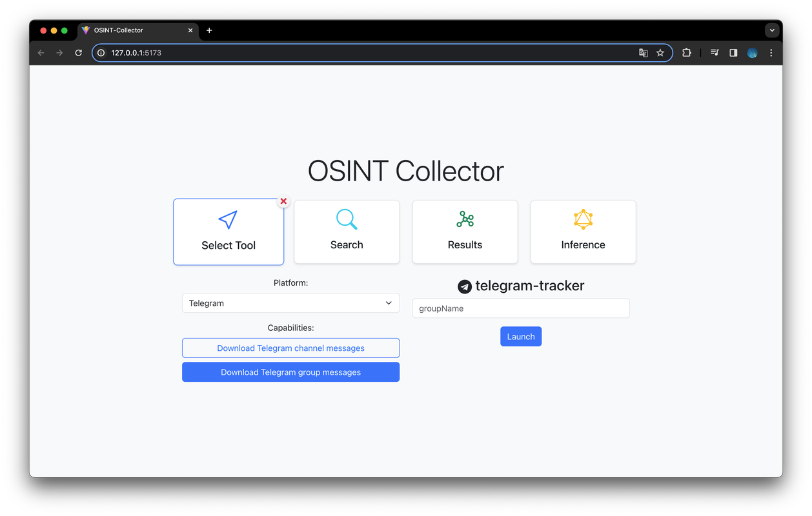
Task: Choose Download Telegram group messages capability
Action: pos(290,372)
